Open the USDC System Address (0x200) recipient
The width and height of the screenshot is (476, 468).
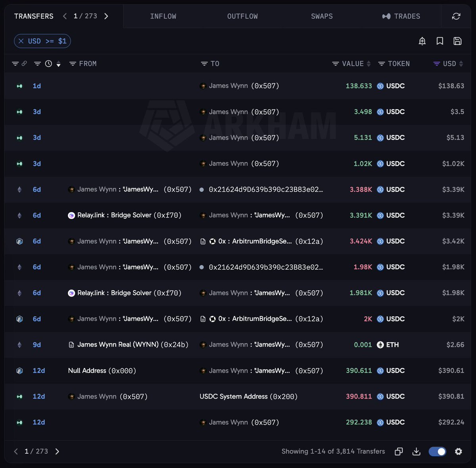[248, 396]
